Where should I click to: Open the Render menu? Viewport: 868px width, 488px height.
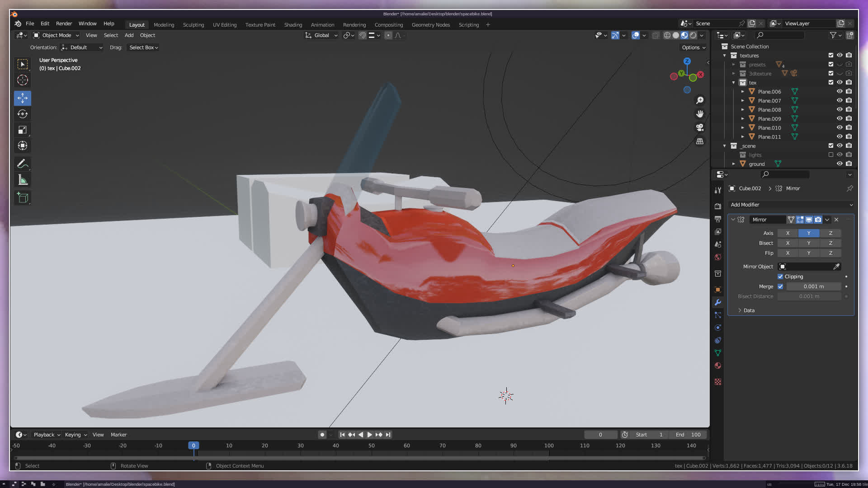pos(64,23)
